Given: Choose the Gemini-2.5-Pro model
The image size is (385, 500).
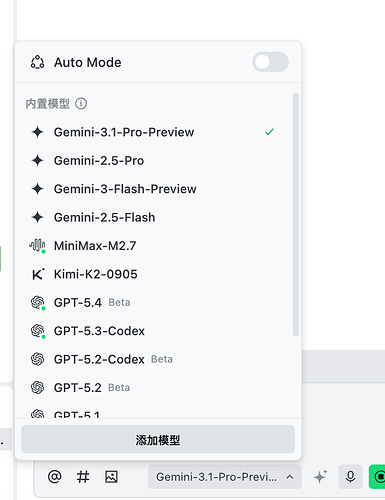Looking at the screenshot, I should pyautogui.click(x=155, y=161).
